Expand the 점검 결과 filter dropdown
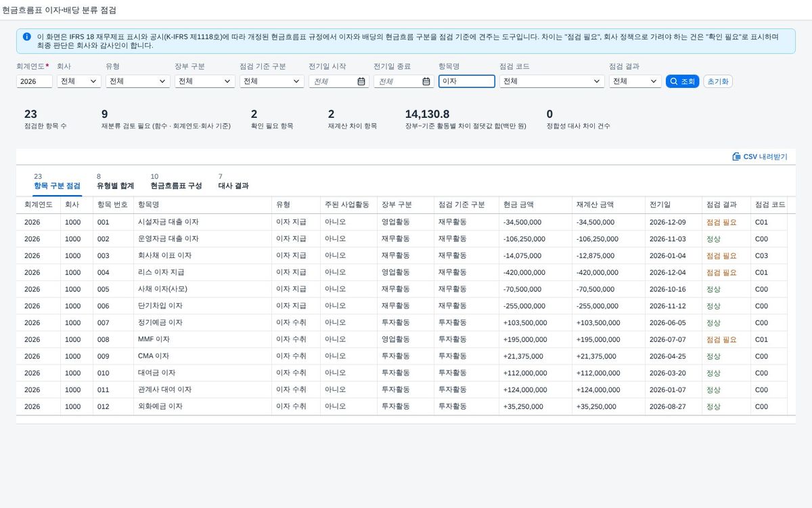This screenshot has width=812, height=508. click(635, 81)
